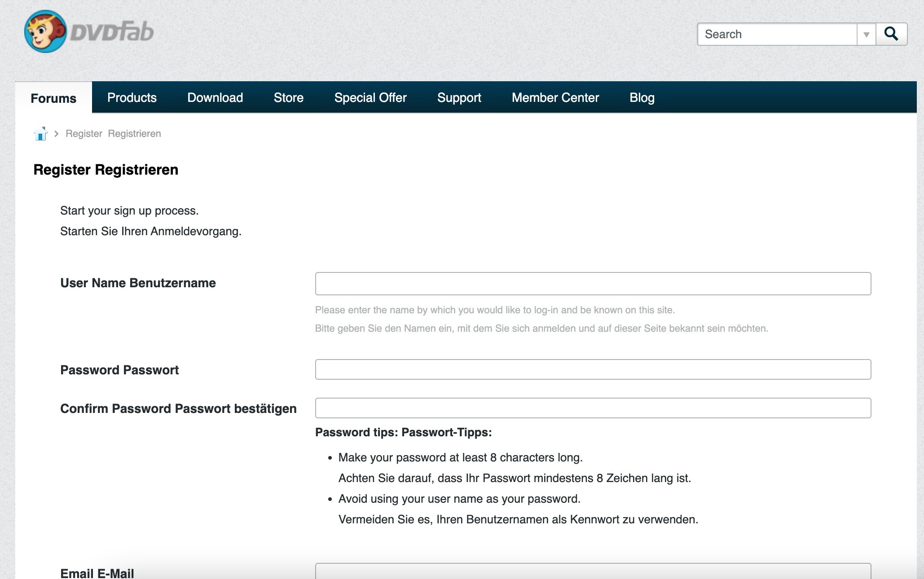Click into the Password Passwort field
The image size is (924, 579).
(x=593, y=369)
